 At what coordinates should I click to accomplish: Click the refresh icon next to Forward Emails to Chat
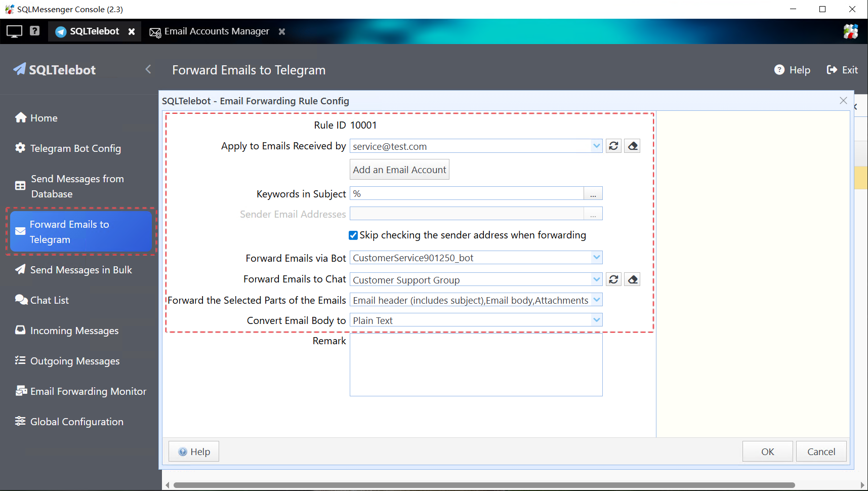(x=613, y=279)
